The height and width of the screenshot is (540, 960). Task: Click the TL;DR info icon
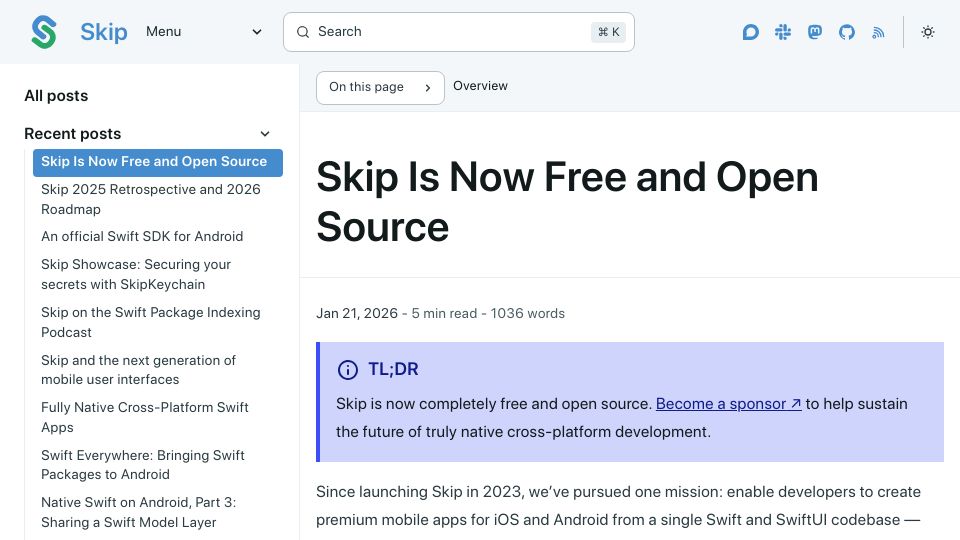coord(348,370)
